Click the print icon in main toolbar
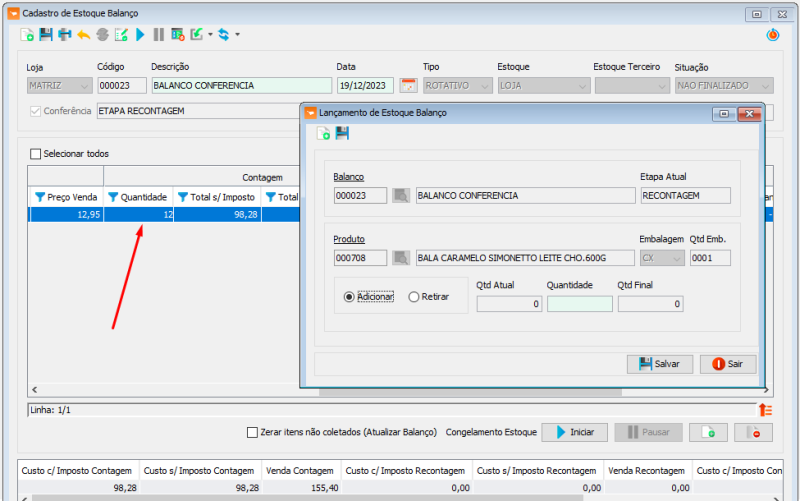This screenshot has width=800, height=501. click(65, 35)
